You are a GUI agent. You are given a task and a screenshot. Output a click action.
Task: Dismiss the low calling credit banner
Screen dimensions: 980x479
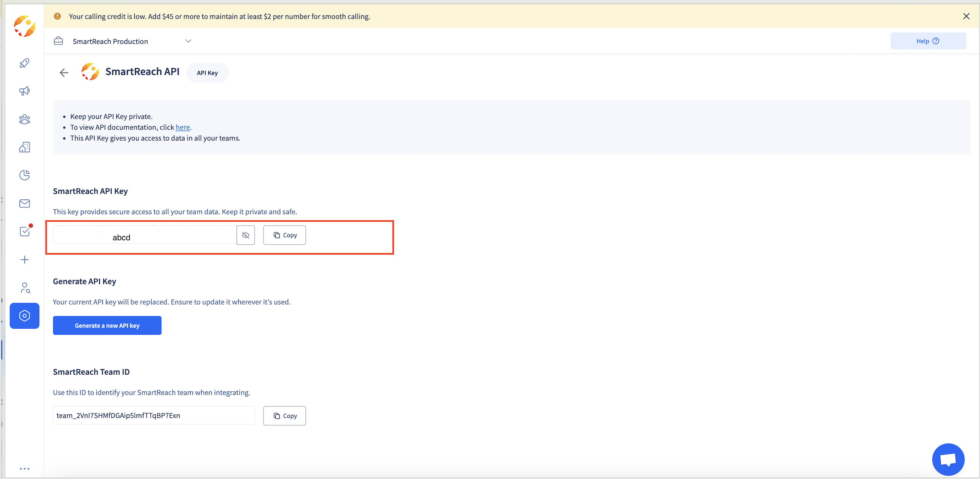[x=966, y=16]
